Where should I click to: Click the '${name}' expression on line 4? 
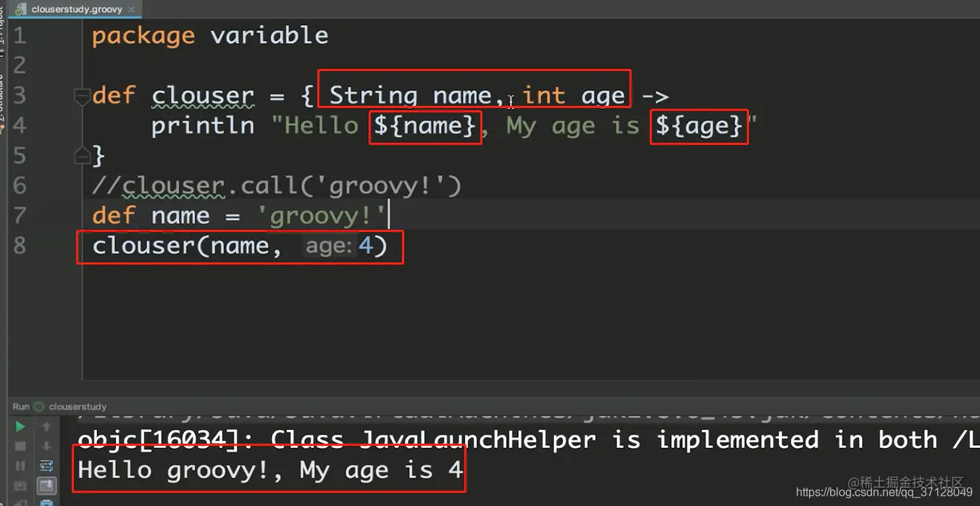425,126
